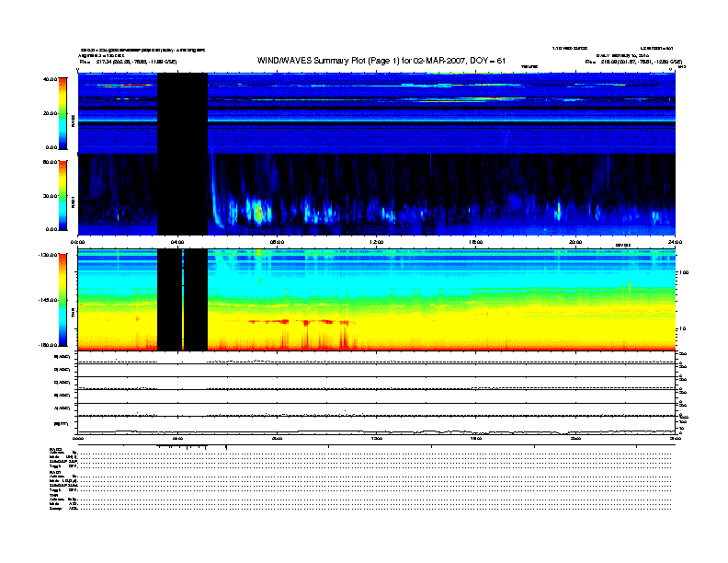
Task: Click the black data gap in the RAD2 spectrogram
Action: tap(183, 113)
